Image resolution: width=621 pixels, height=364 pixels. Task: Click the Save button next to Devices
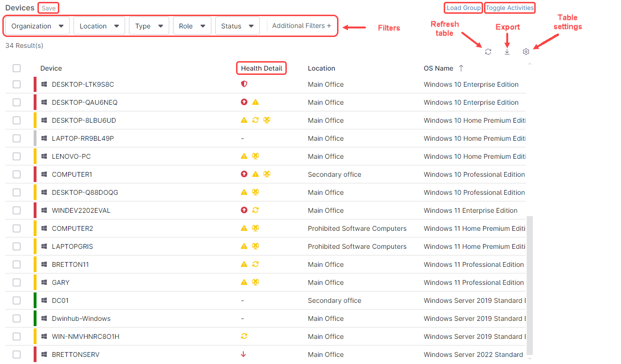pyautogui.click(x=48, y=8)
